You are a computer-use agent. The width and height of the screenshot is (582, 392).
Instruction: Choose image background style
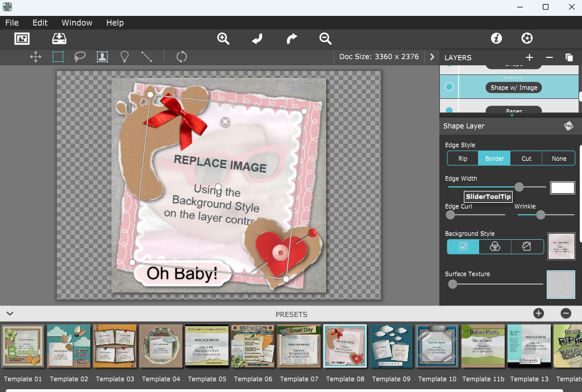(463, 247)
